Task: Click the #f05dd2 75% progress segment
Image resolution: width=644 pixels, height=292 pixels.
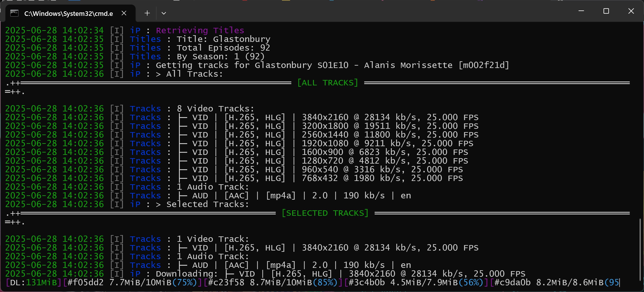Action: point(132,282)
